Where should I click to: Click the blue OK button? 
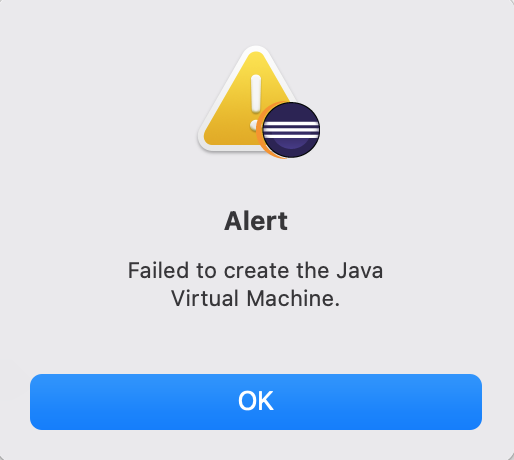pyautogui.click(x=256, y=402)
